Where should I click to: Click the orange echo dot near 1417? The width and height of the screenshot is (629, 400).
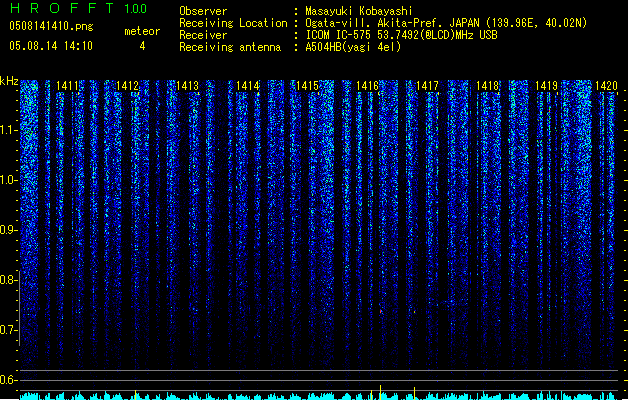coord(415,312)
